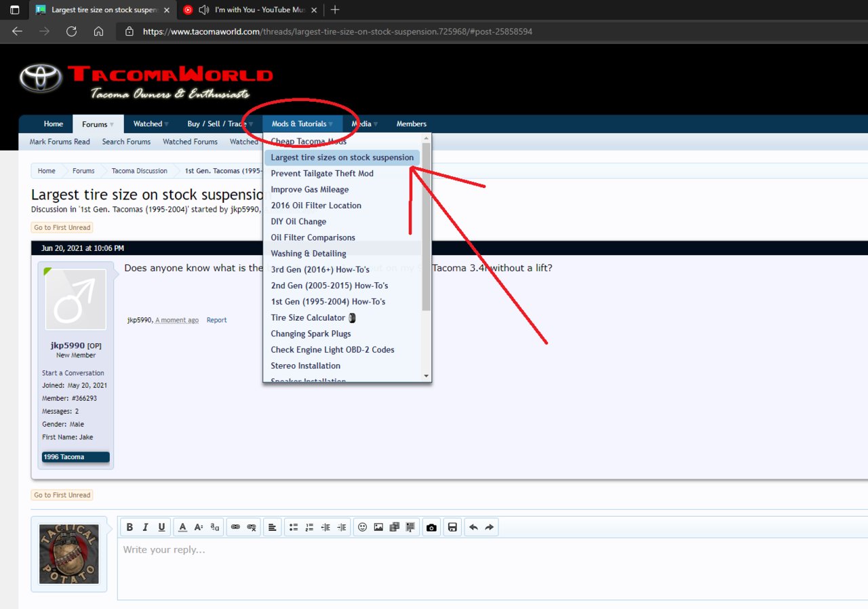Click the tab actions icon in browser

click(x=14, y=9)
